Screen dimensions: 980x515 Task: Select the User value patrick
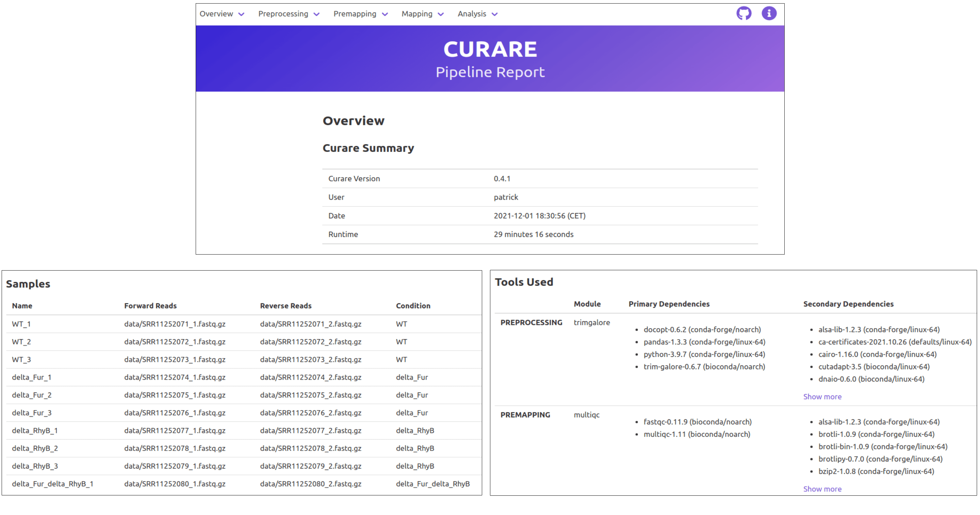506,197
